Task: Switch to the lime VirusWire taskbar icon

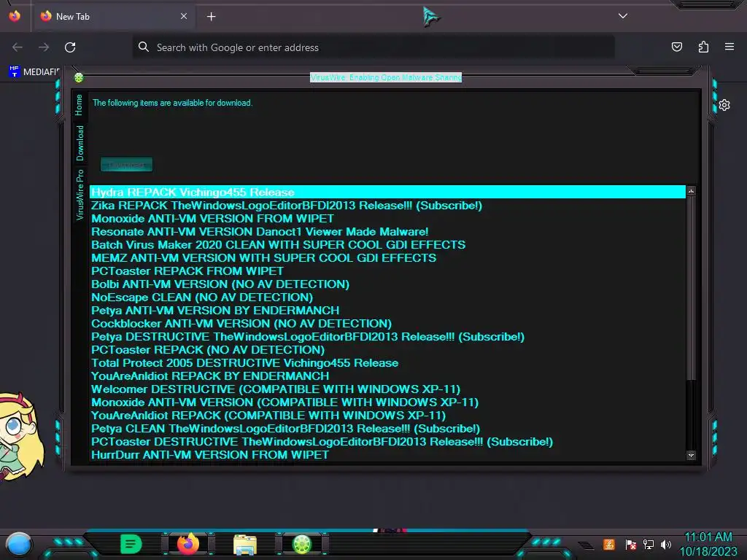Action: pyautogui.click(x=301, y=544)
